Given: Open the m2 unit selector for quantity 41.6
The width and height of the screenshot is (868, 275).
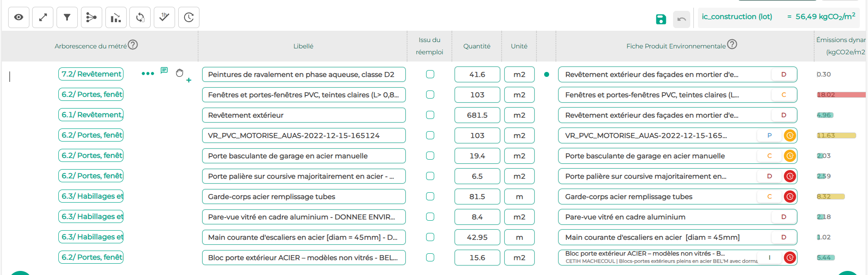Looking at the screenshot, I should 519,74.
